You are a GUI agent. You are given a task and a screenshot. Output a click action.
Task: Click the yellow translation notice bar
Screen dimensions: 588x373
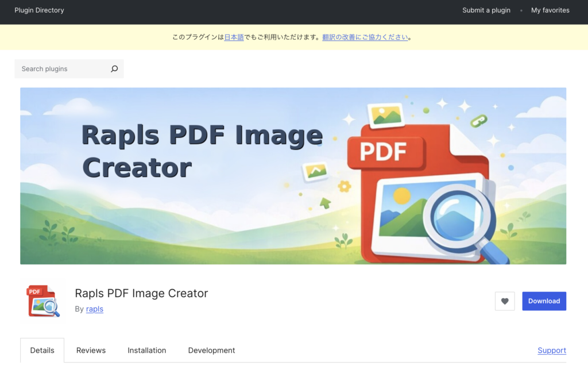(294, 36)
